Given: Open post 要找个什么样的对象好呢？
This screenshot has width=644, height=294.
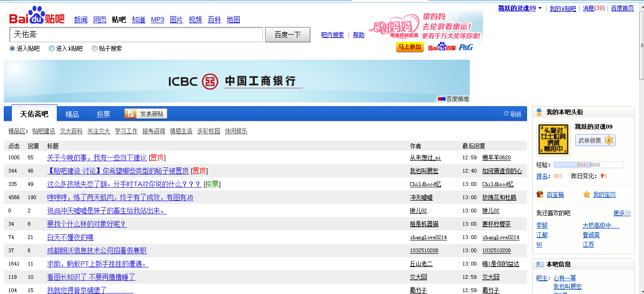Looking at the screenshot, I should click(x=87, y=224).
